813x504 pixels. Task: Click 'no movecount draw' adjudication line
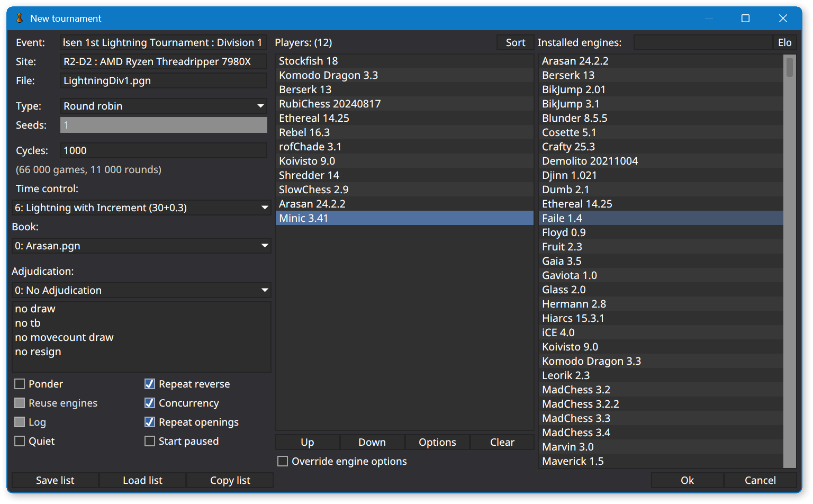pos(64,337)
